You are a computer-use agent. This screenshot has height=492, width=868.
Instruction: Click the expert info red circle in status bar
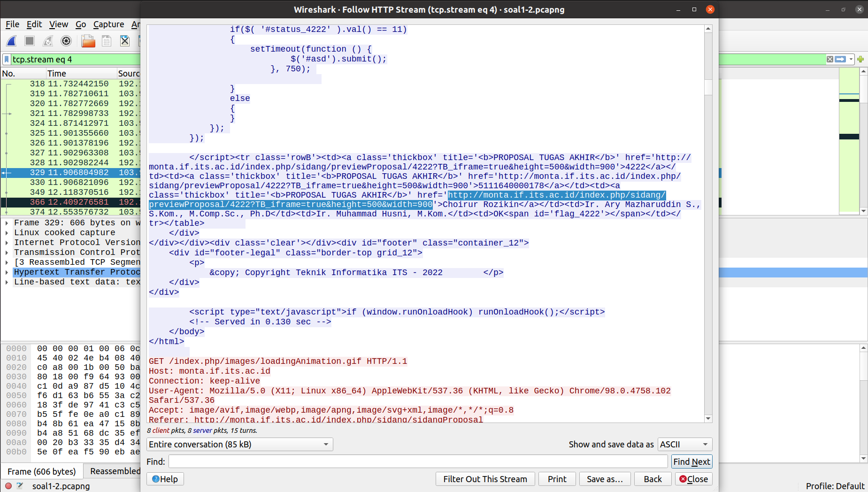coord(8,486)
